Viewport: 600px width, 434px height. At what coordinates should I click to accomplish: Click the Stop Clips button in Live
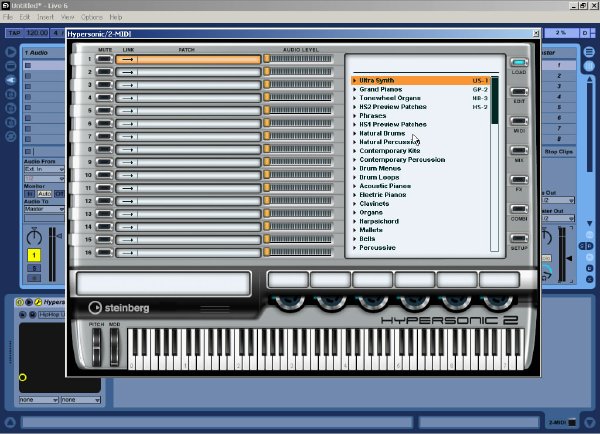coord(559,152)
